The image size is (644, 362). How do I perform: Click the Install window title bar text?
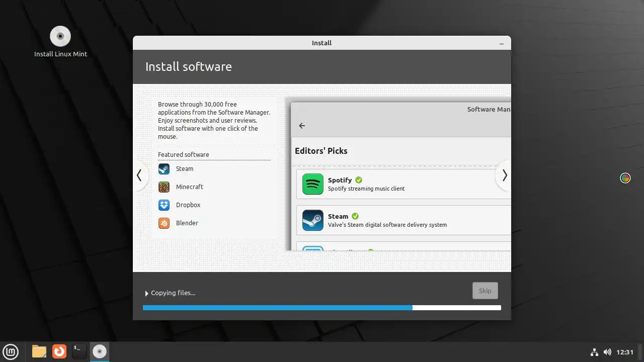pos(321,43)
